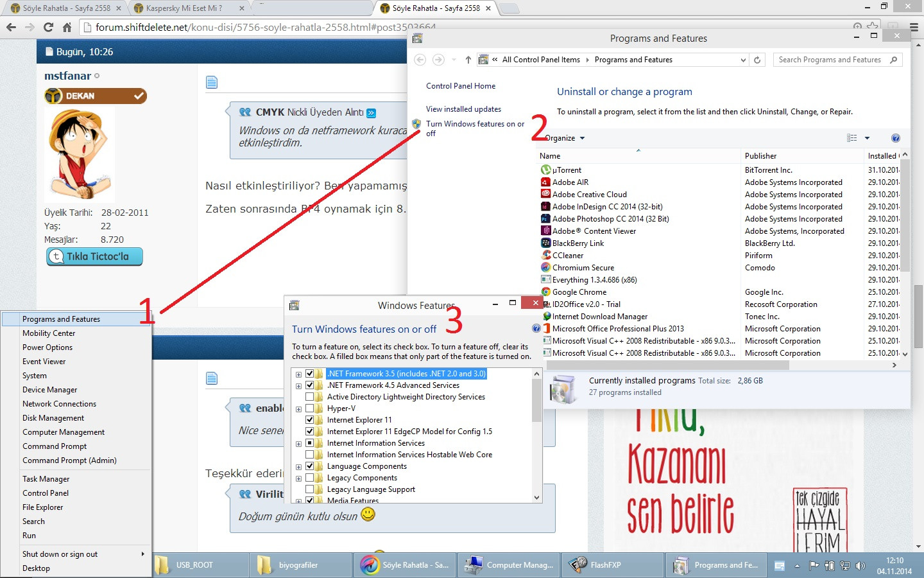Check the Hyper-V feature checkbox
The width and height of the screenshot is (924, 578).
point(310,408)
